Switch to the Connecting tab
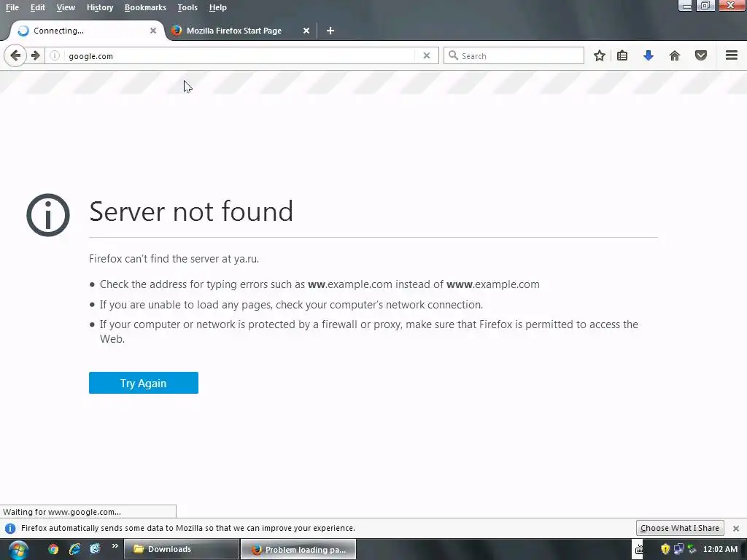The width and height of the screenshot is (747, 560). point(86,31)
